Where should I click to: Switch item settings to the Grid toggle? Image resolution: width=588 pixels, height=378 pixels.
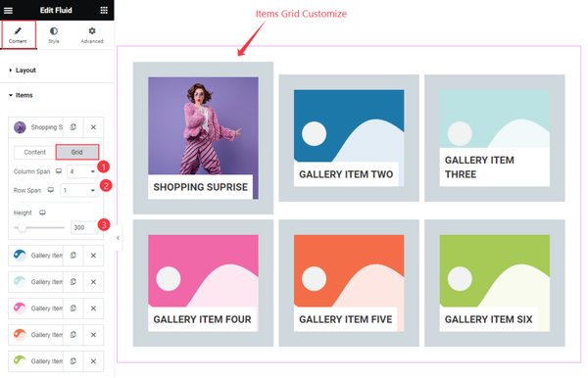[76, 152]
